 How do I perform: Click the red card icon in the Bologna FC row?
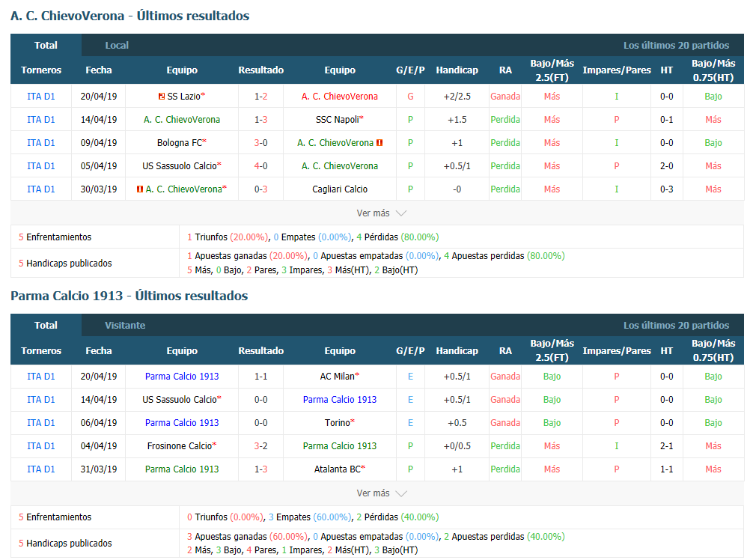pos(379,143)
